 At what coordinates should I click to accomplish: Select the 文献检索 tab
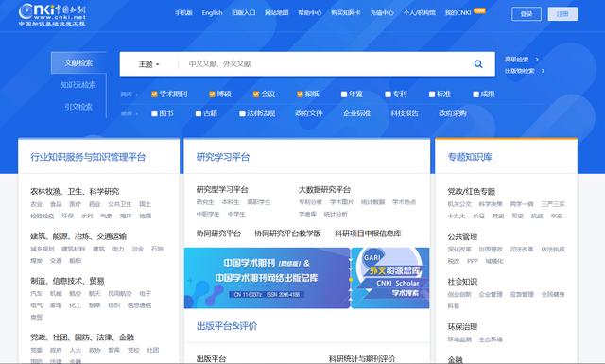[78, 63]
